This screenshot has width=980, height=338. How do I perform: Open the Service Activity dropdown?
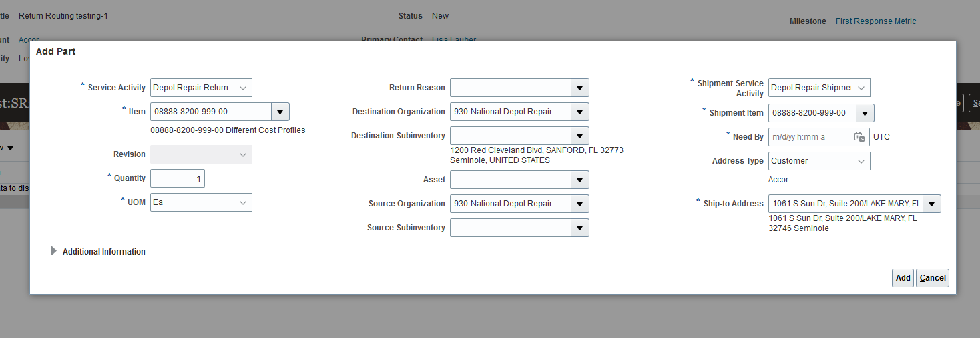click(x=201, y=88)
